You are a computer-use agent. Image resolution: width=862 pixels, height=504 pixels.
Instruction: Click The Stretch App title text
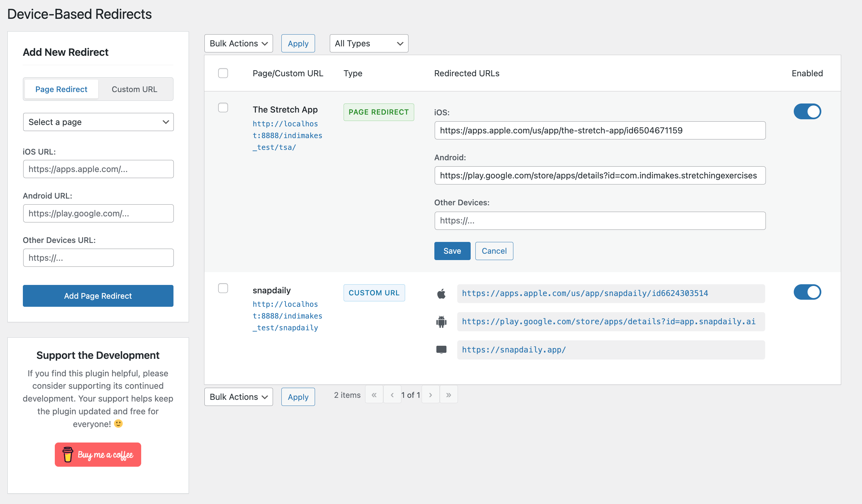point(285,110)
